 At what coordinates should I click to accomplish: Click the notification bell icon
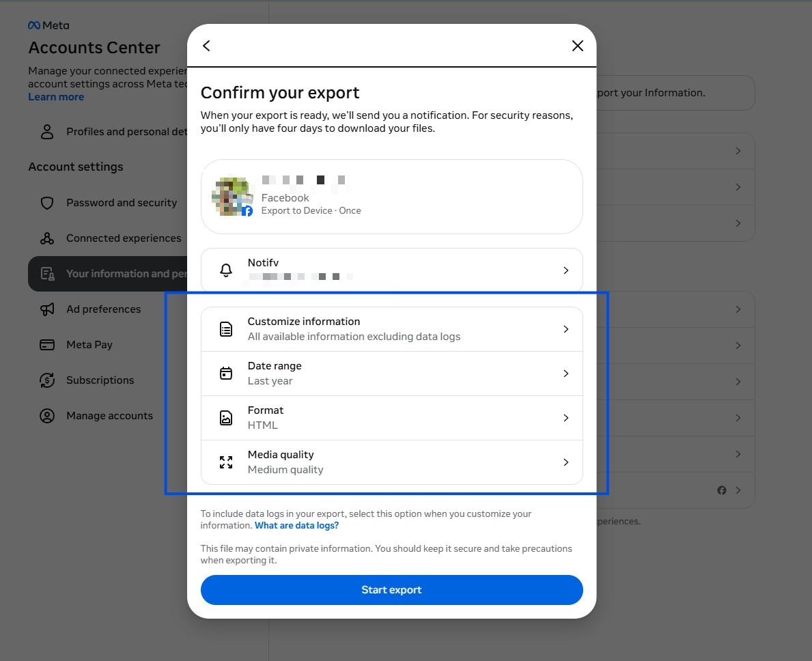pos(226,270)
